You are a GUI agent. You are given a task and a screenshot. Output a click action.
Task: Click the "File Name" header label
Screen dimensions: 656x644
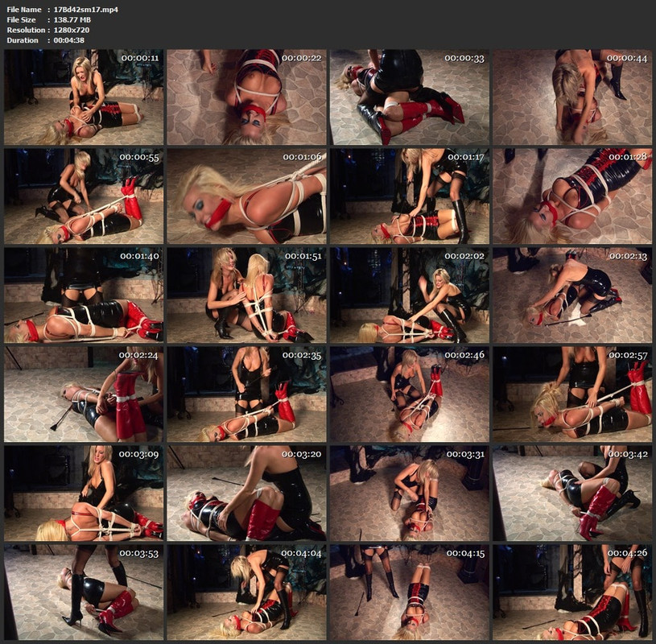tap(24, 10)
